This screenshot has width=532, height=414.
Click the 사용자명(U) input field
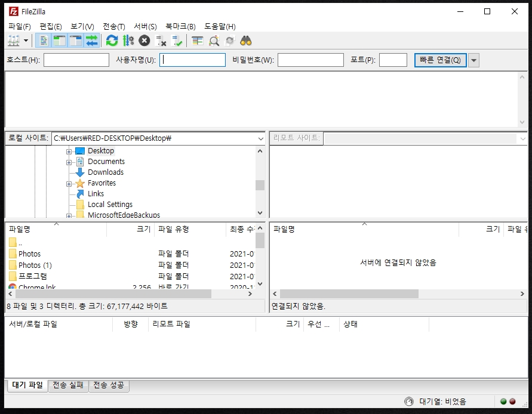point(192,60)
